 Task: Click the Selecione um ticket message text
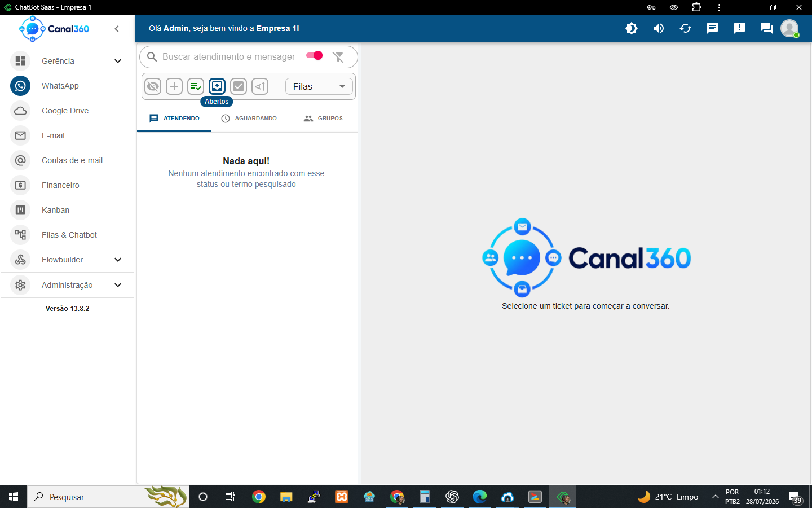(585, 306)
